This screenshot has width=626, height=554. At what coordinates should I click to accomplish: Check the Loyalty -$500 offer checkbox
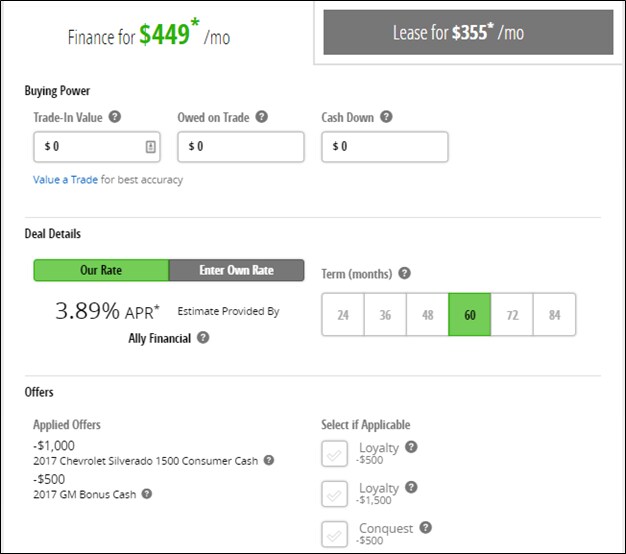pyautogui.click(x=334, y=454)
